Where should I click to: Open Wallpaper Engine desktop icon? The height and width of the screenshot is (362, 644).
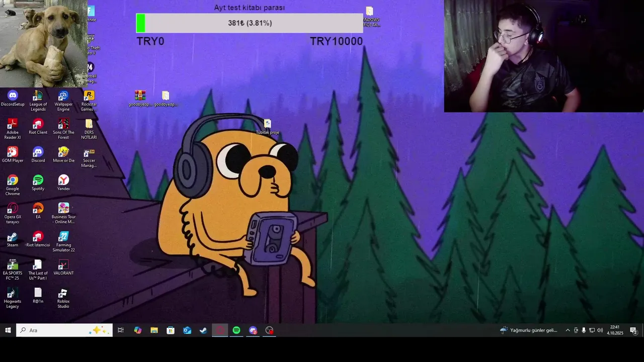(63, 101)
